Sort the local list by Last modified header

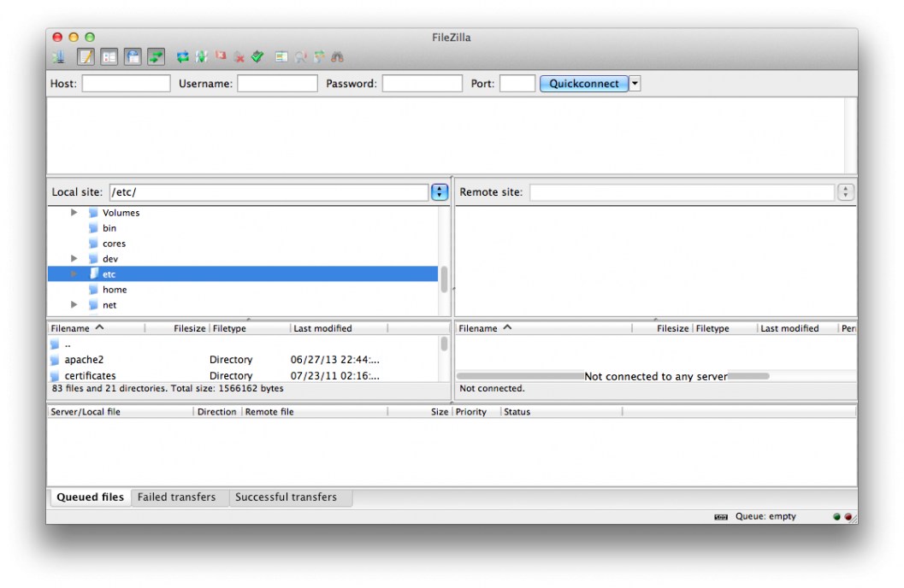tap(339, 328)
